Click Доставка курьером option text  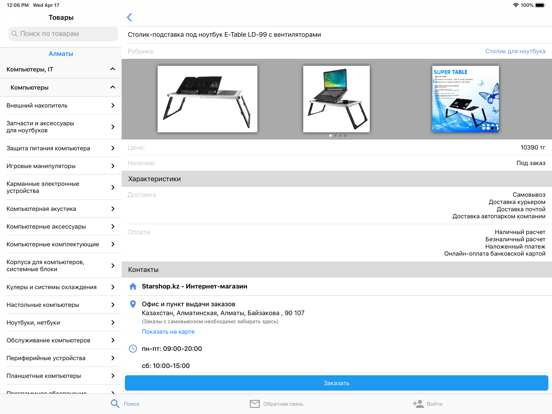pyautogui.click(x=517, y=202)
